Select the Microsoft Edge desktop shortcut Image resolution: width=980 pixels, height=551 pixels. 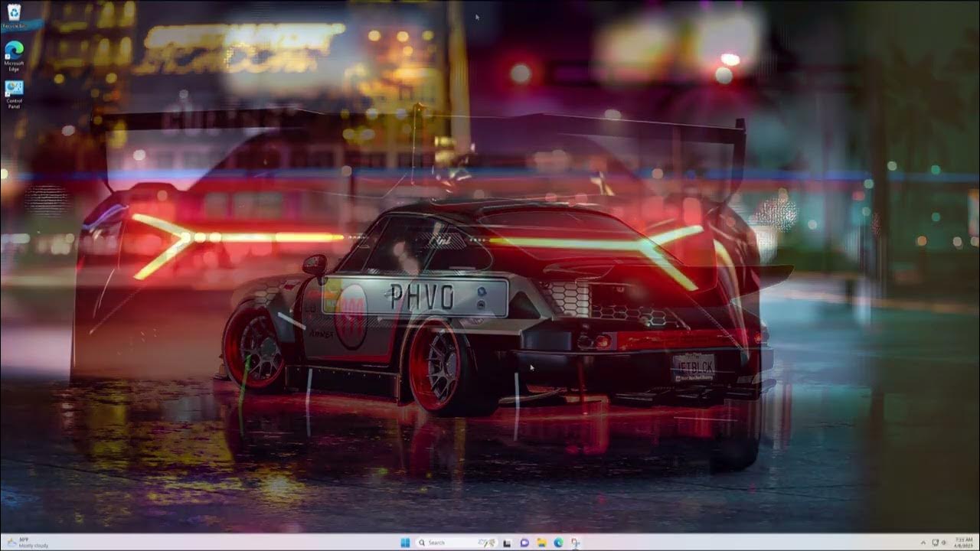14,56
